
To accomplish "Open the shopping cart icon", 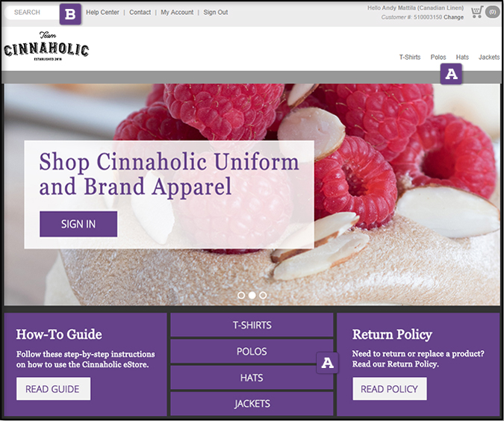I will point(476,13).
